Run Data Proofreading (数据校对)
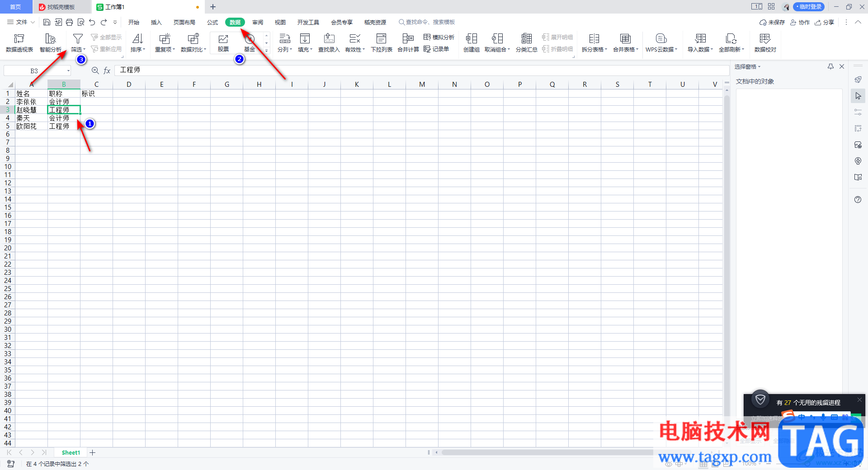This screenshot has width=868, height=470. (x=765, y=43)
